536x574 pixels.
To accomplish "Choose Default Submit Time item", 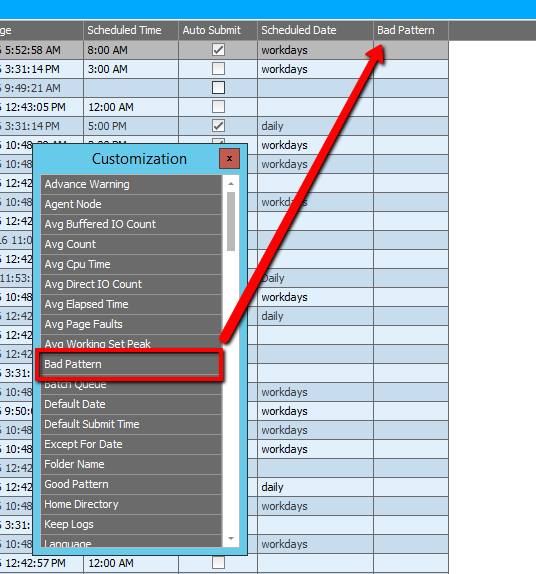I will pyautogui.click(x=131, y=424).
